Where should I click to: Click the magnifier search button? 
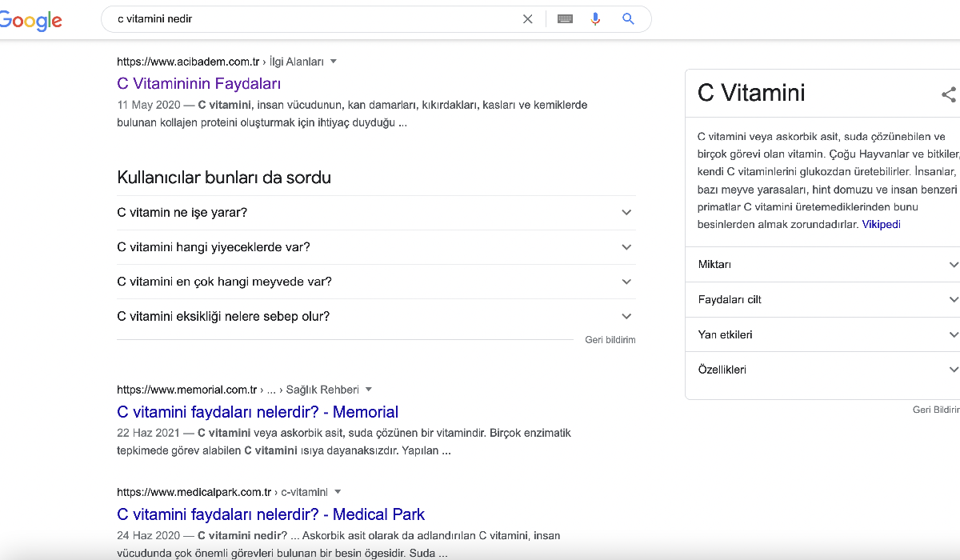point(628,19)
